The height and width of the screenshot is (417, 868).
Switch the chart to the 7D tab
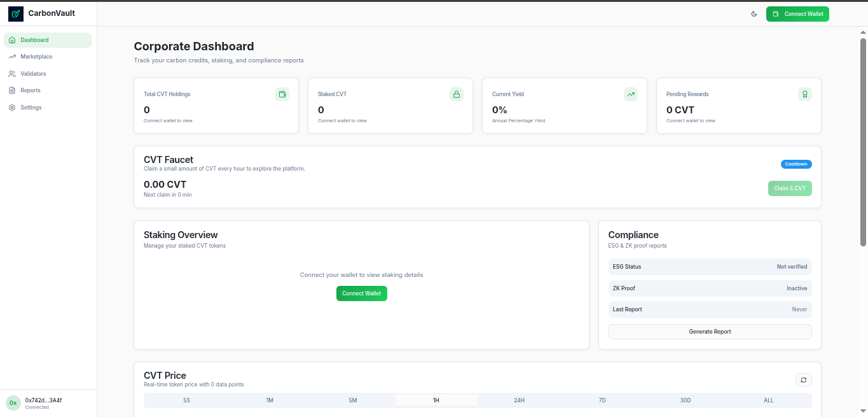pos(602,400)
